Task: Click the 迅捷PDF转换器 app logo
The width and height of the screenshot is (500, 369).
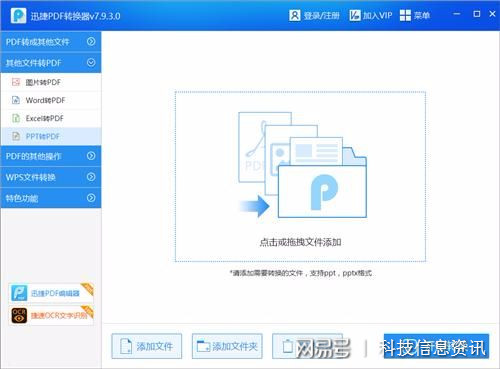Action: [x=18, y=15]
